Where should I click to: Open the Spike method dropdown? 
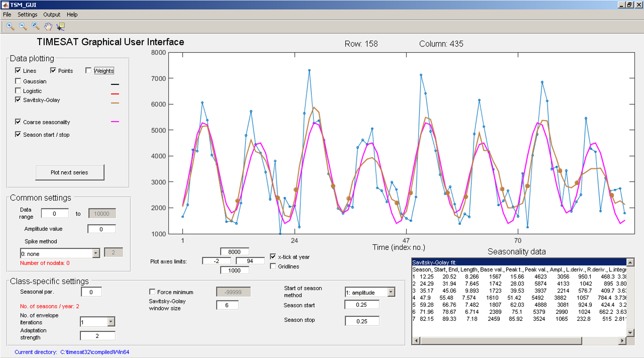coord(96,253)
